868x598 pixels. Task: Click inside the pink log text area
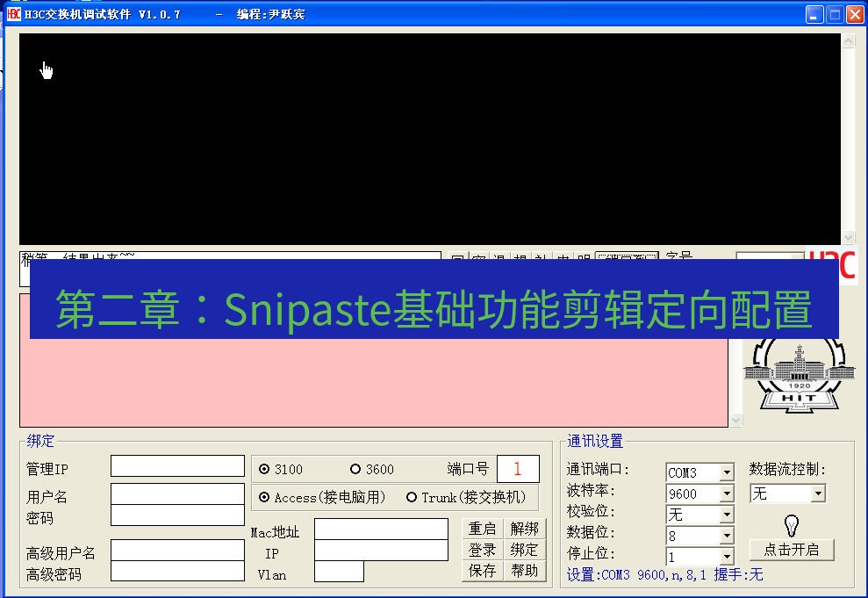pyautogui.click(x=374, y=382)
